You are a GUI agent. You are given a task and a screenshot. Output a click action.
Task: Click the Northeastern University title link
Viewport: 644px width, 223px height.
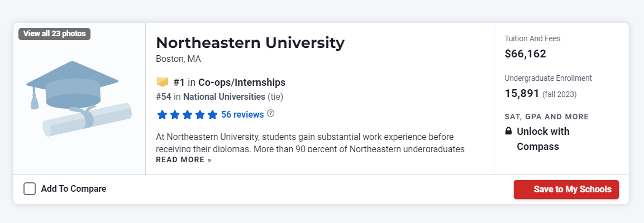pyautogui.click(x=250, y=42)
